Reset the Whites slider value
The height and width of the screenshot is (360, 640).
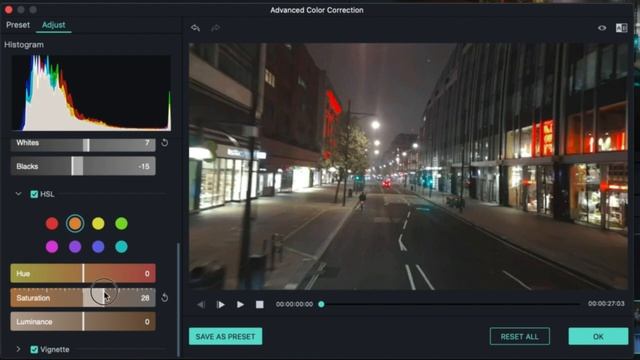coord(164,142)
